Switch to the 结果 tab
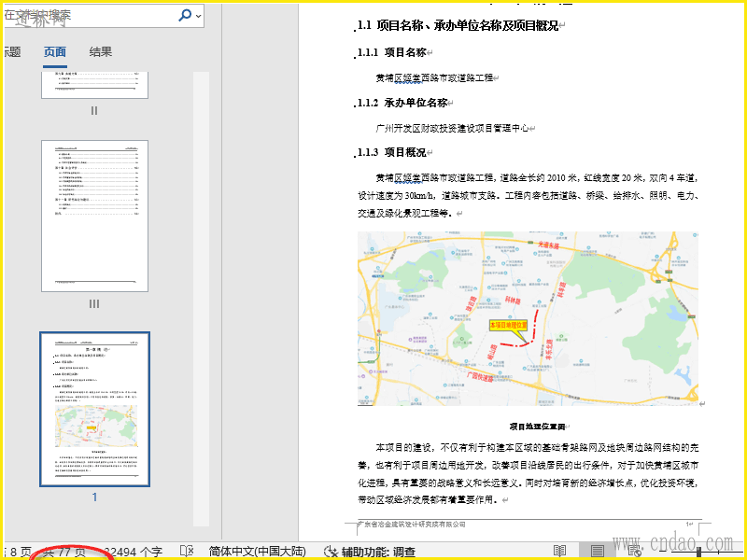747x560 pixels. tap(101, 52)
